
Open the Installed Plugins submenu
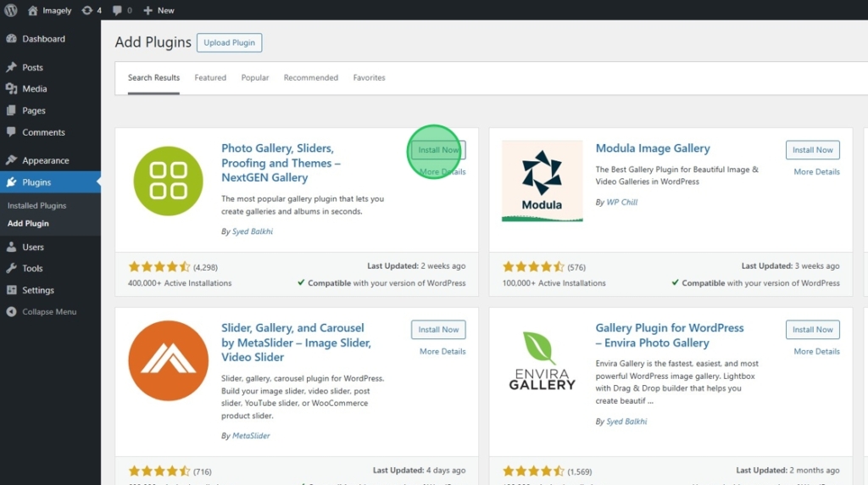(36, 205)
